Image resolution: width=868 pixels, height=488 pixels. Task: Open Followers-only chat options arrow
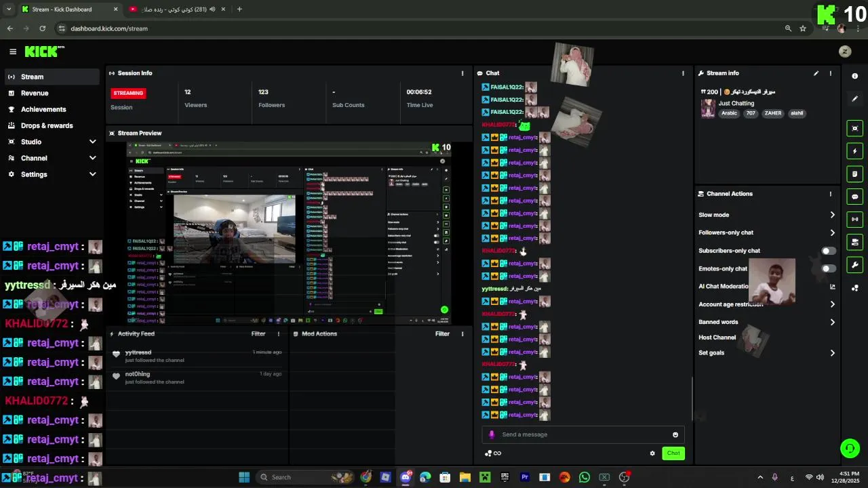point(833,232)
